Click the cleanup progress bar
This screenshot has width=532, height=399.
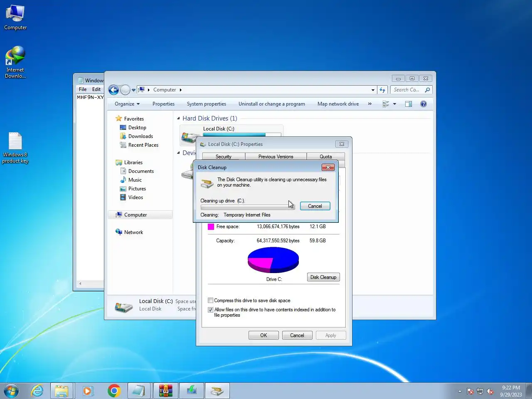248,207
